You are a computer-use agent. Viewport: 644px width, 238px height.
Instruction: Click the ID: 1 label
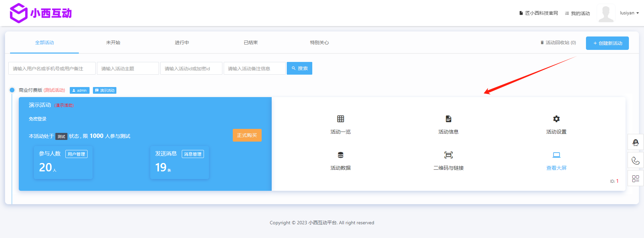614,181
